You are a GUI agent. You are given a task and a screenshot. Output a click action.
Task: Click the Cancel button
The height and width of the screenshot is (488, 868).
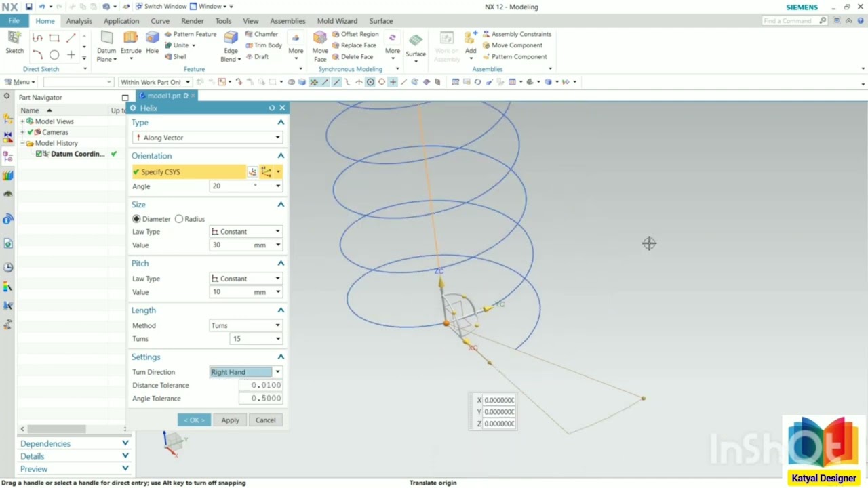tap(265, 420)
